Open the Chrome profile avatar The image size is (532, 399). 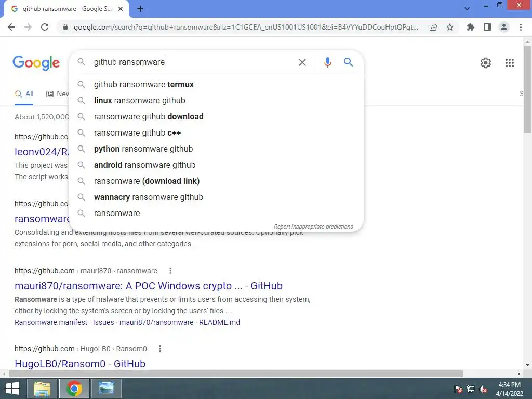click(504, 27)
